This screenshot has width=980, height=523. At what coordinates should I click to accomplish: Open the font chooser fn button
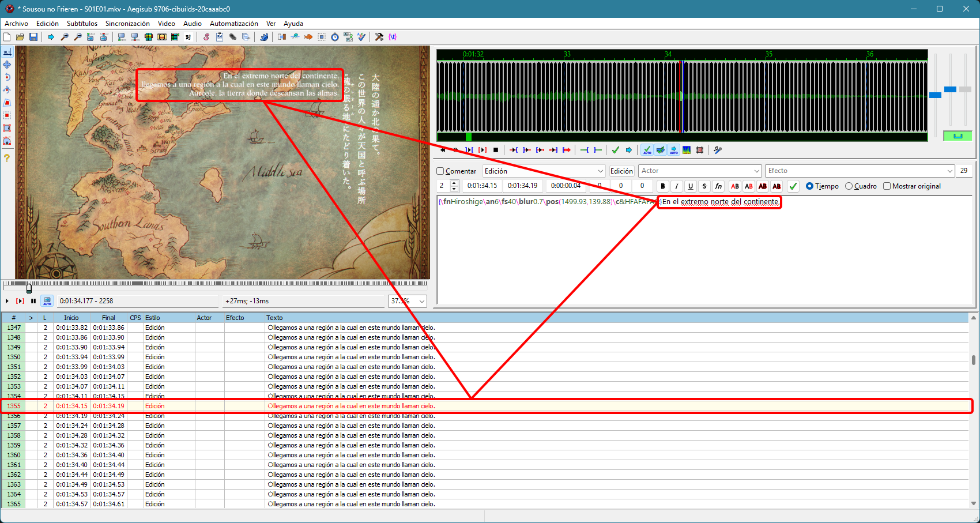click(718, 186)
